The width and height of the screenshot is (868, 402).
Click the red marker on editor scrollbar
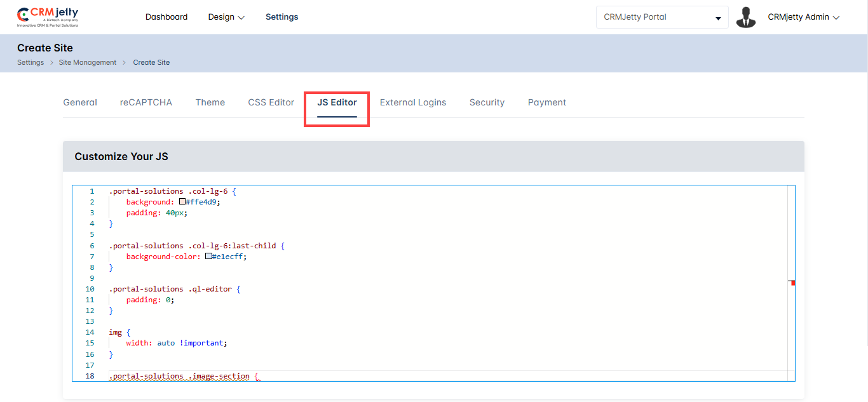click(x=792, y=283)
